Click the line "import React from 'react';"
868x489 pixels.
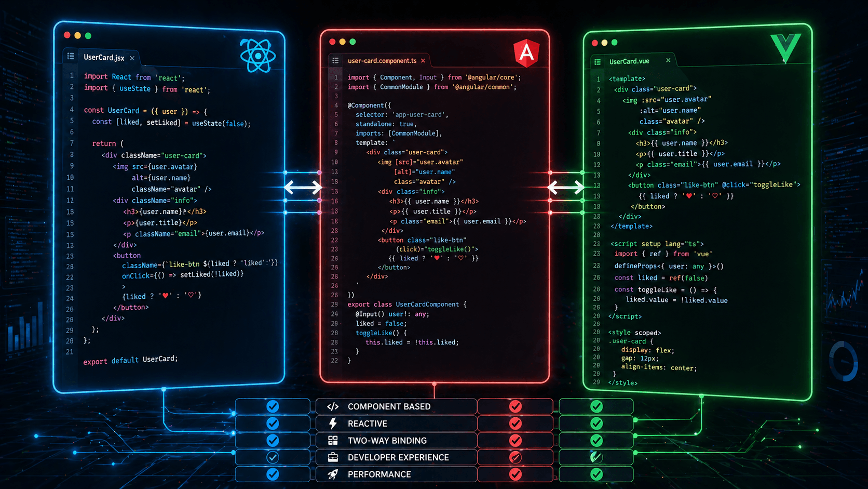134,77
